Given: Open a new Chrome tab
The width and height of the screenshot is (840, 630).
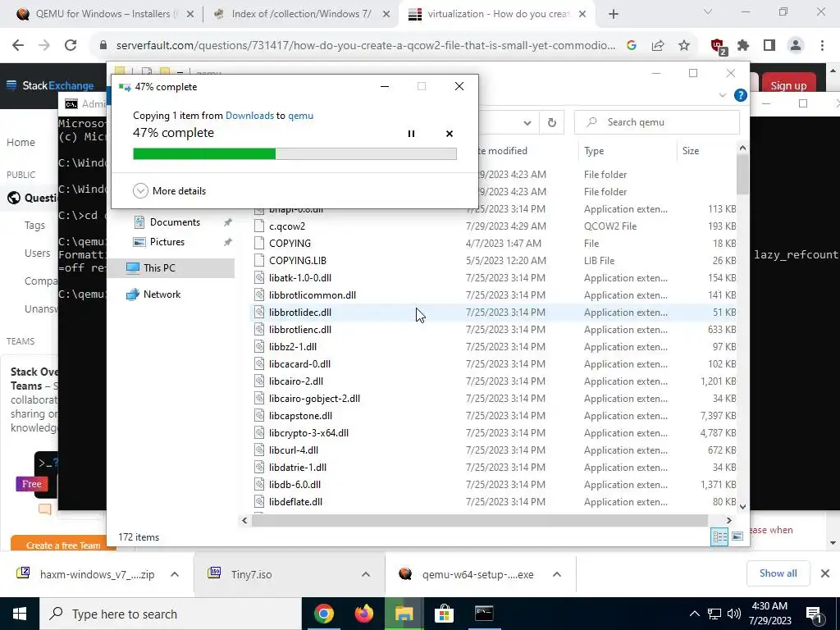Looking at the screenshot, I should click(x=614, y=15).
